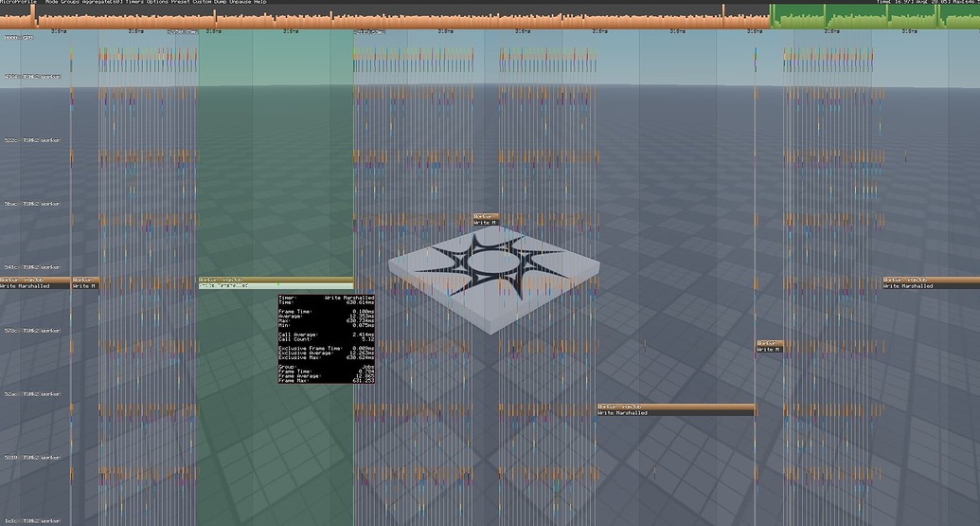Open the Custom menu
Screen dimensions: 980x526
pyautogui.click(x=202, y=2)
